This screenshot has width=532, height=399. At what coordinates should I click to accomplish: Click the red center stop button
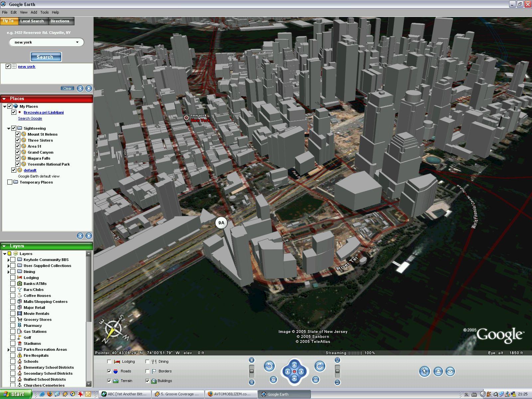(x=294, y=372)
